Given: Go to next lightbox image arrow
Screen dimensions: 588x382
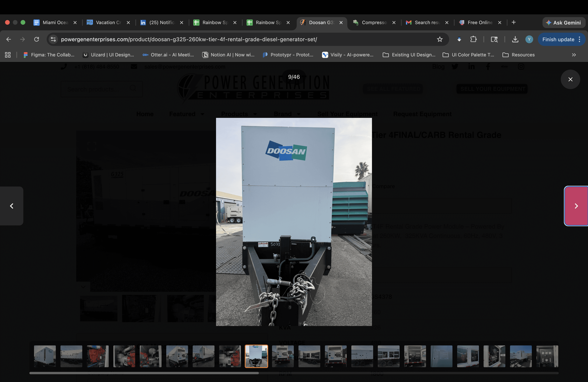Looking at the screenshot, I should (x=576, y=206).
